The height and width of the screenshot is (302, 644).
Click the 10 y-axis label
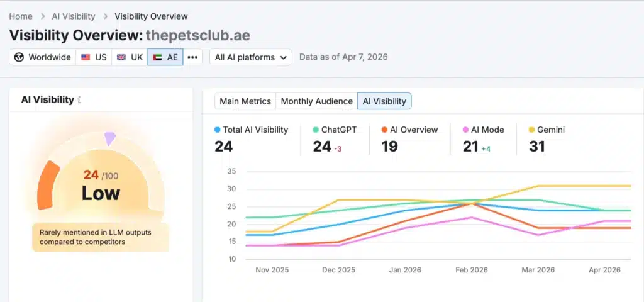(231, 259)
